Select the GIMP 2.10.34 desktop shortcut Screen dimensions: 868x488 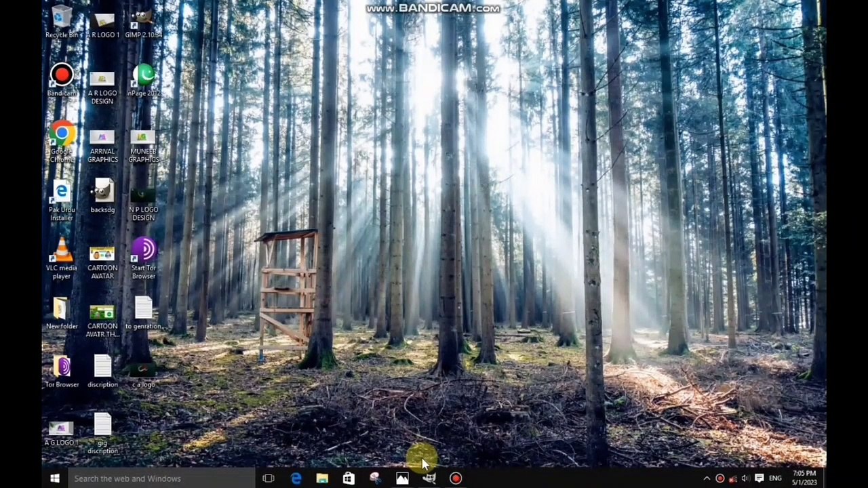tap(143, 19)
